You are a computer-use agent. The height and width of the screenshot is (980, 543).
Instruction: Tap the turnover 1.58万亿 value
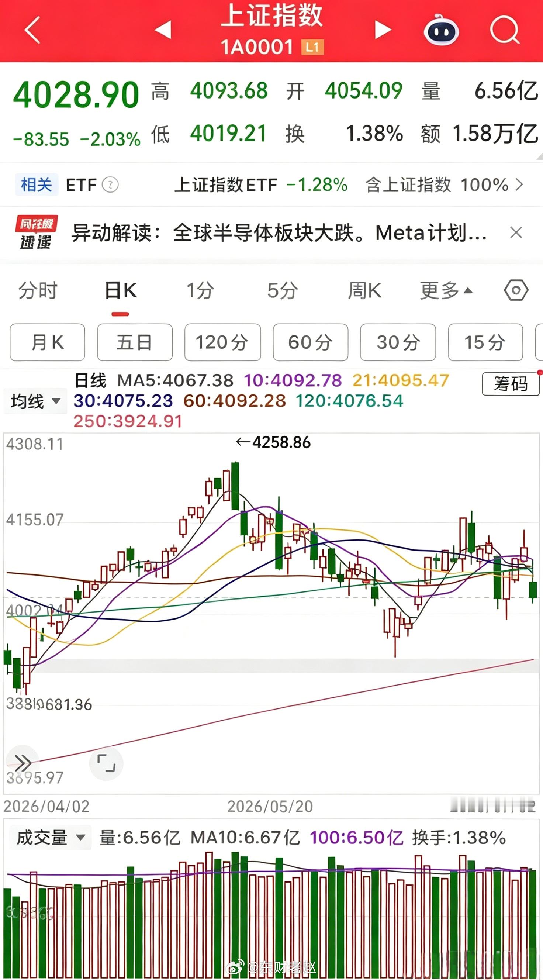[x=495, y=134]
